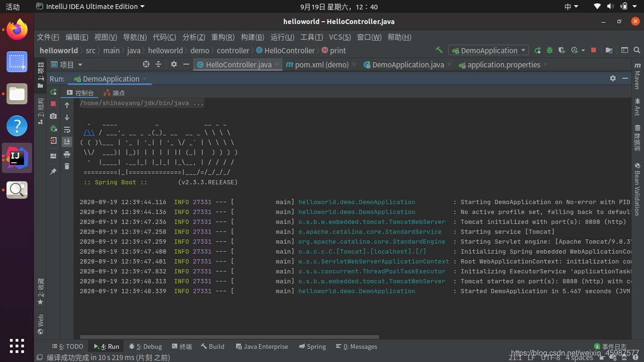This screenshot has height=362, width=644.
Task: Toggle soft-wrap in the console
Action: pos(67,130)
